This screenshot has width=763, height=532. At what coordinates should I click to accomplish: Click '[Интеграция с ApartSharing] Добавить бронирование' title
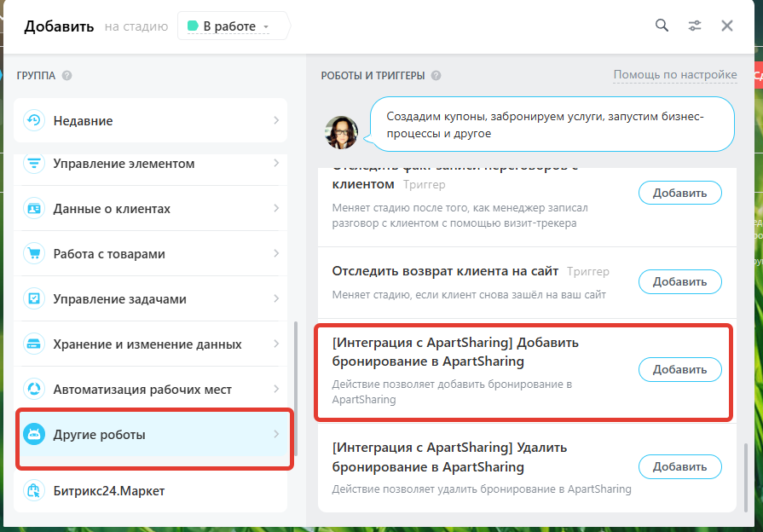click(x=455, y=352)
